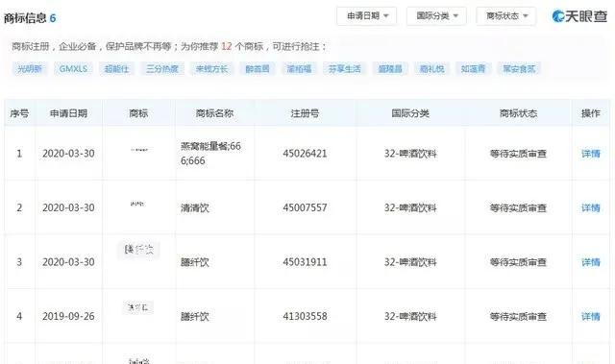This screenshot has width=615, height=364.
Task: Click trademark image thumbnail in row 4
Action: tap(138, 307)
